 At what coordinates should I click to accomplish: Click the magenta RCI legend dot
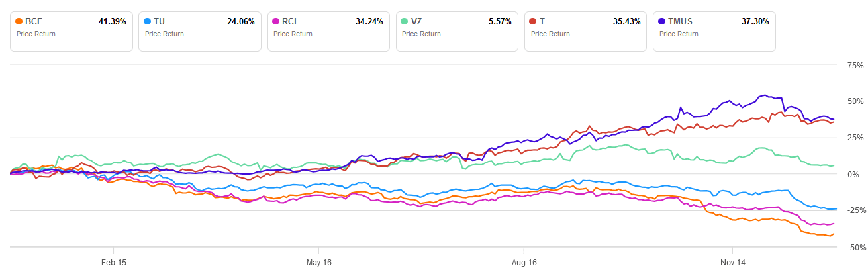[276, 21]
